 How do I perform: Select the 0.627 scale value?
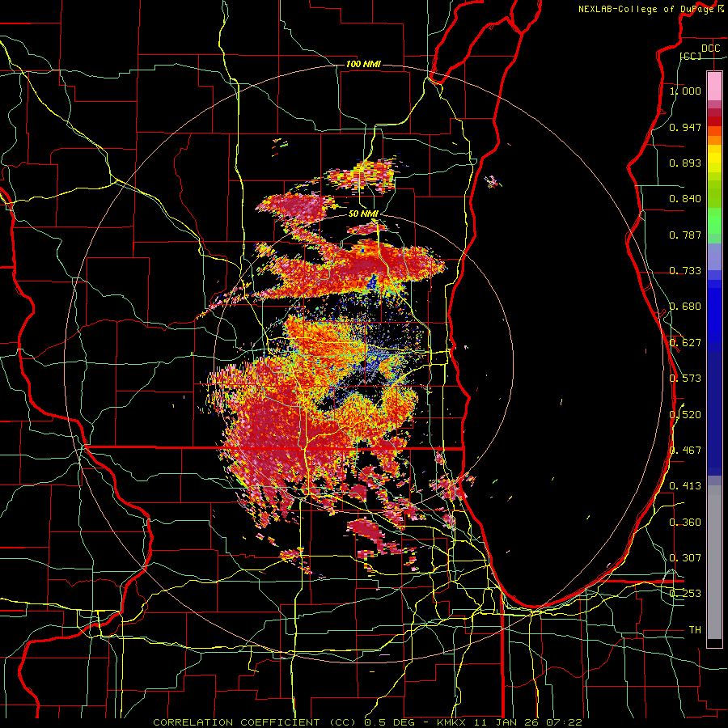pos(685,343)
